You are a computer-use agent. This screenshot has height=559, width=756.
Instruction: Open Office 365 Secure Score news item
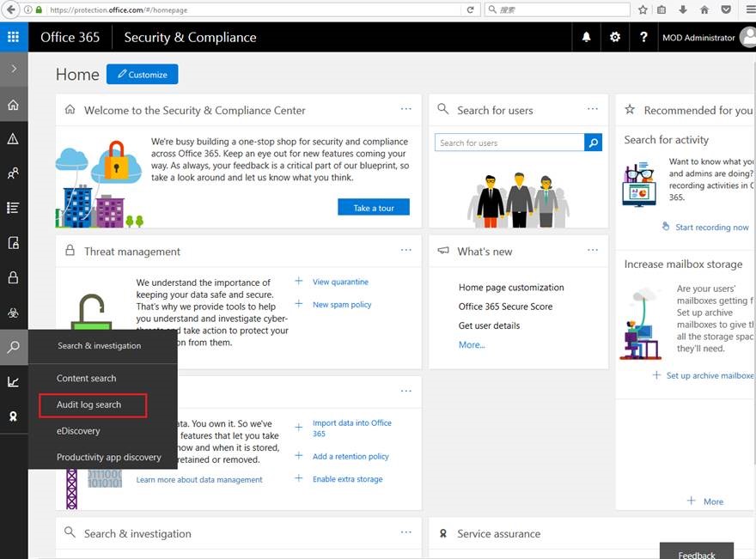coord(505,307)
